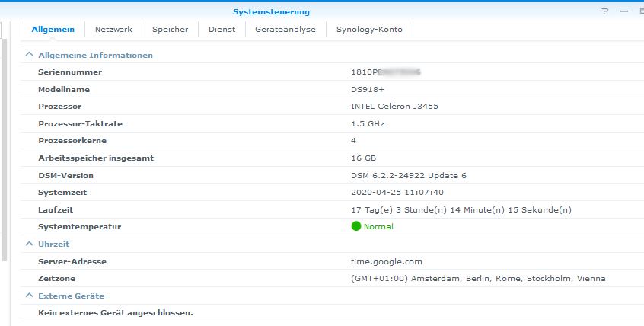Click the Prozessor label
This screenshot has height=326, width=644.
tap(59, 106)
